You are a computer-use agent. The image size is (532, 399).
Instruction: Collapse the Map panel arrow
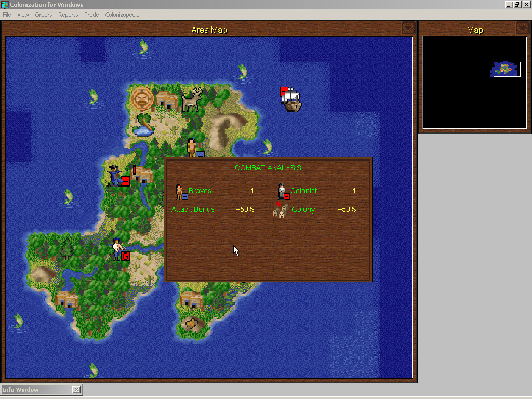coord(522,28)
